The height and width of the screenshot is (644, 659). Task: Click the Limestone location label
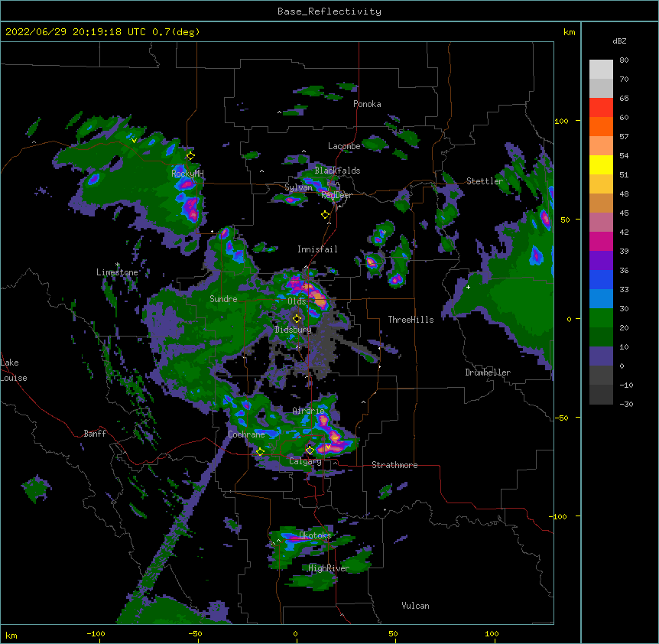[117, 272]
